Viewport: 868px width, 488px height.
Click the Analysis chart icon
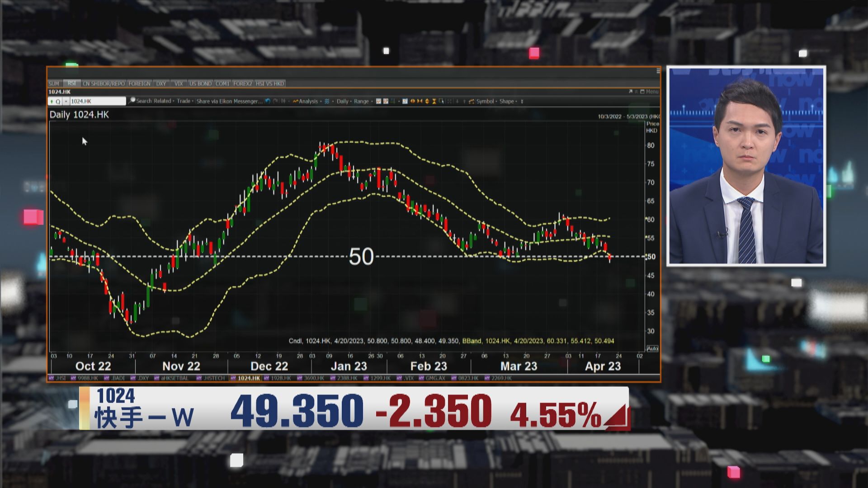296,101
